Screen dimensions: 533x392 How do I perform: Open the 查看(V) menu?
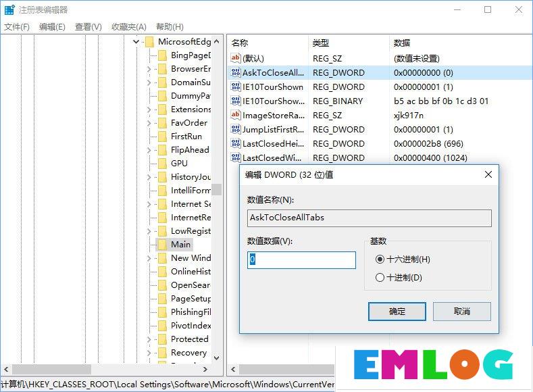88,27
